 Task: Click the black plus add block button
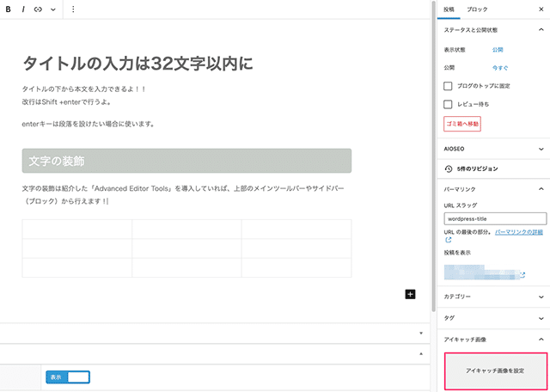tap(410, 294)
